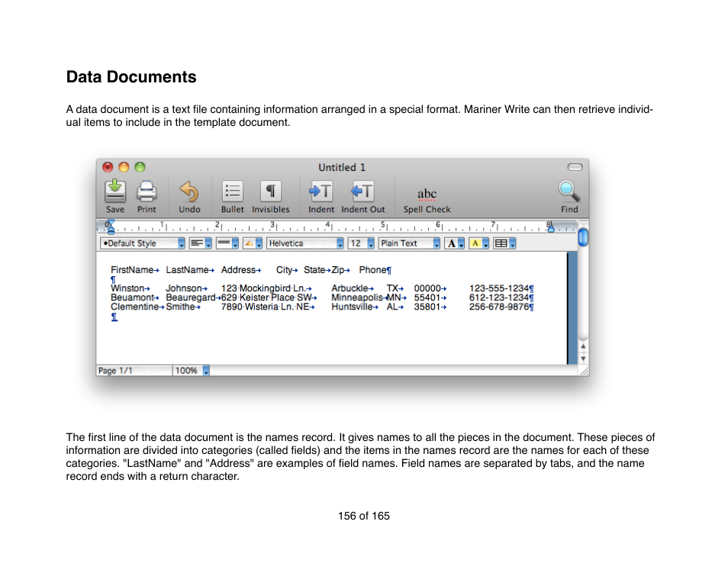
Task: Open the table insert dropdown
Action: [504, 243]
